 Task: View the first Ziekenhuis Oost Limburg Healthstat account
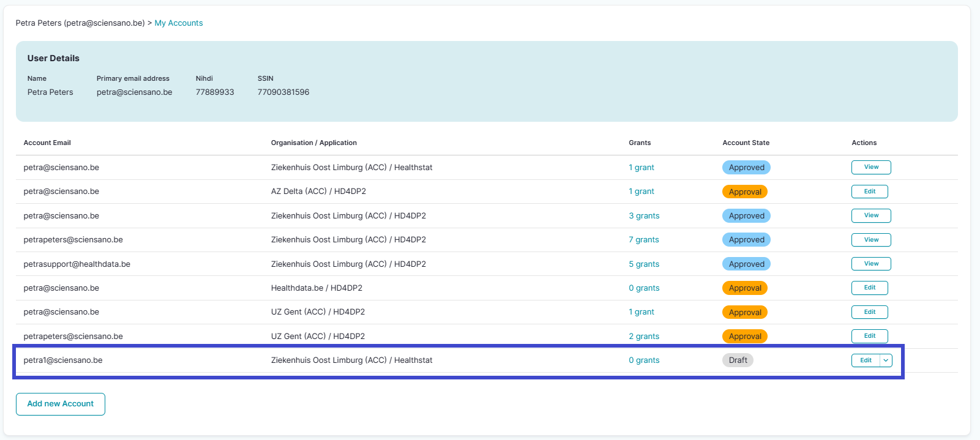[870, 167]
